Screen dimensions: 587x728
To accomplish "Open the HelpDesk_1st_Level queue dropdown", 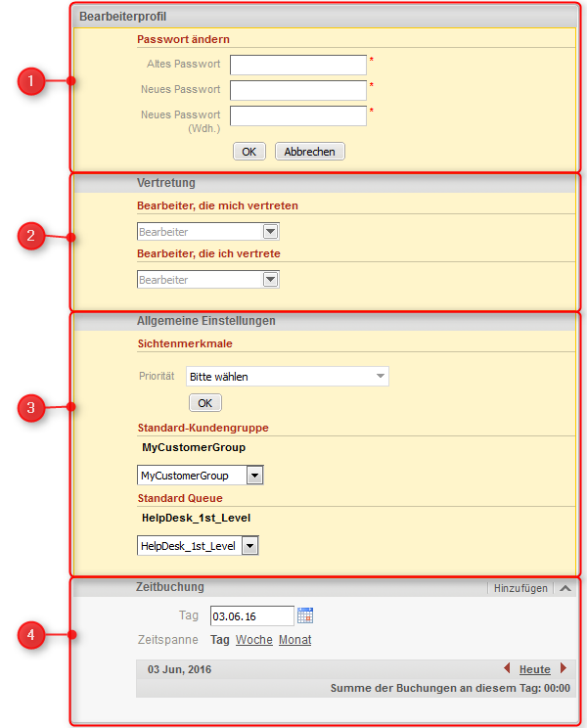I will [x=198, y=546].
